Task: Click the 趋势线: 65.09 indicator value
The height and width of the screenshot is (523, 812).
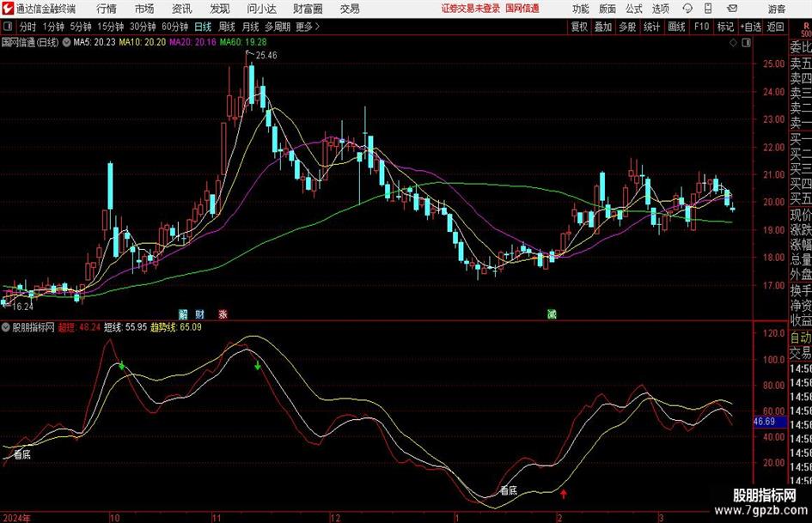Action: tap(176, 327)
